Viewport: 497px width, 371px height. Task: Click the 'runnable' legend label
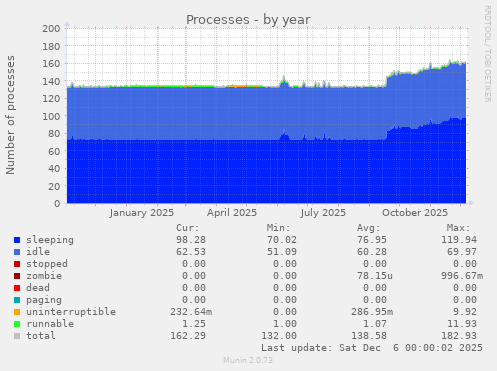tap(50, 324)
